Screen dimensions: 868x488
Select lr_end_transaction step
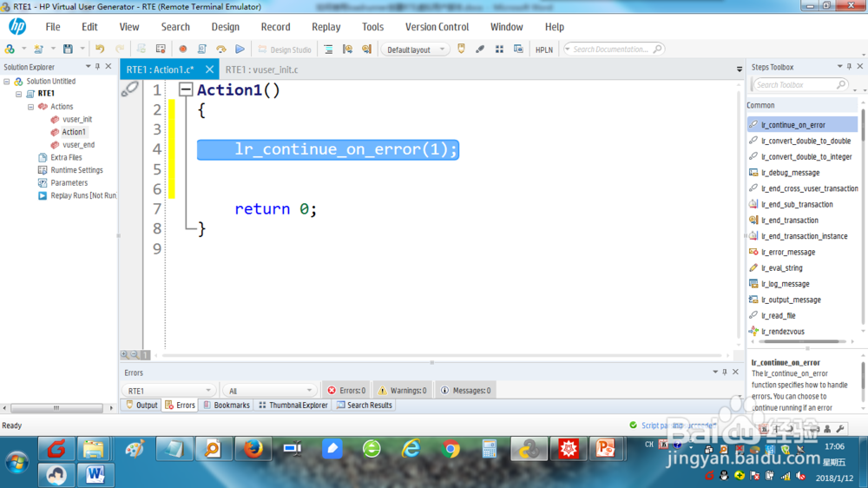pos(789,221)
